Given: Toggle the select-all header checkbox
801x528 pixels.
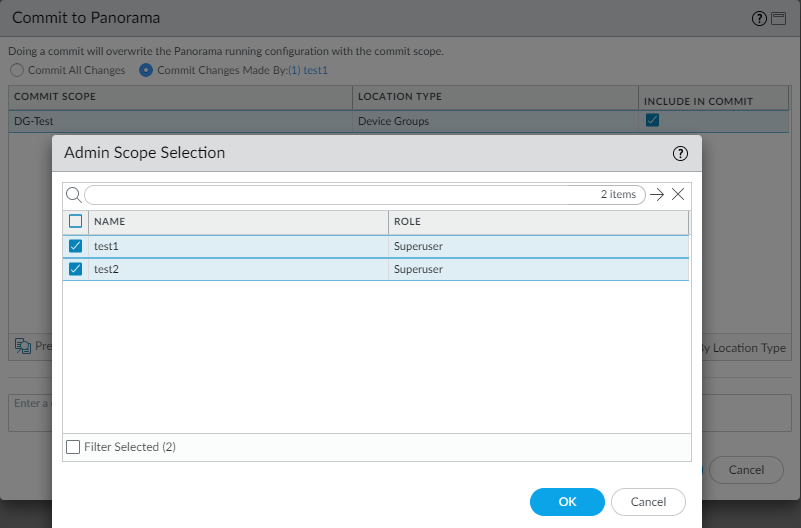Looking at the screenshot, I should point(76,221).
